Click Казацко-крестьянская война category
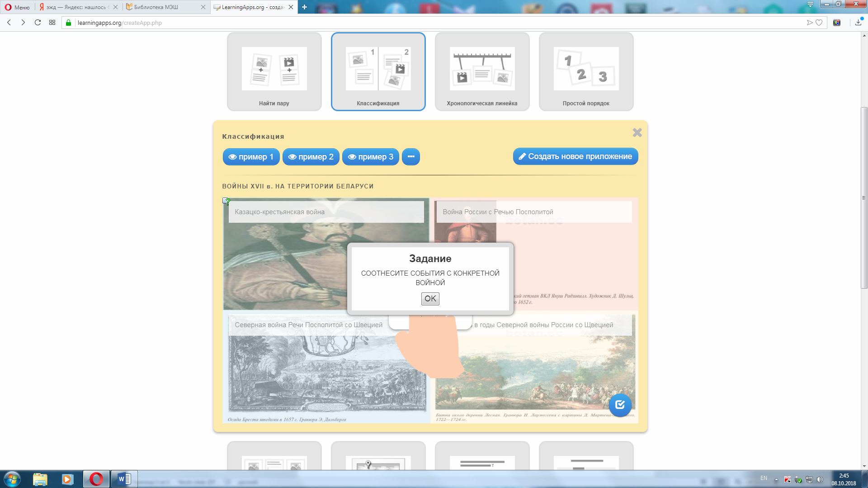 pos(326,212)
